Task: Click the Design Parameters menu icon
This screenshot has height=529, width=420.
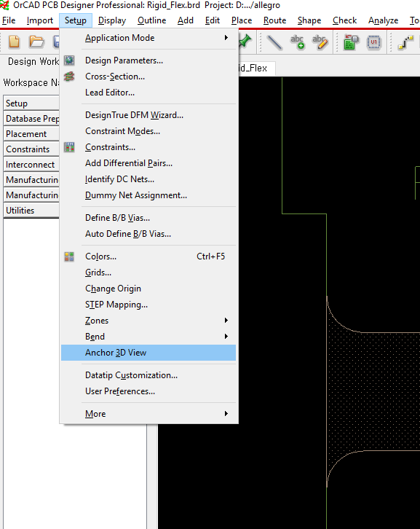Action: coord(69,60)
